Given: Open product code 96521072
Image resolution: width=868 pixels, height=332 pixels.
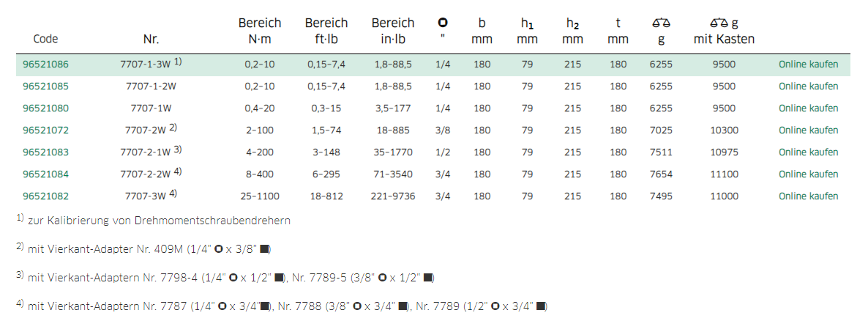Looking at the screenshot, I should click(x=45, y=130).
